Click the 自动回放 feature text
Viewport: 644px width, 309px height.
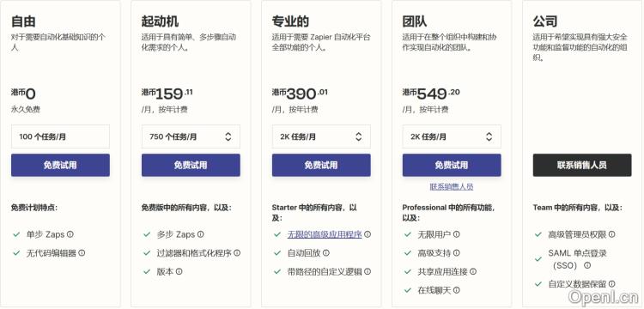(304, 253)
